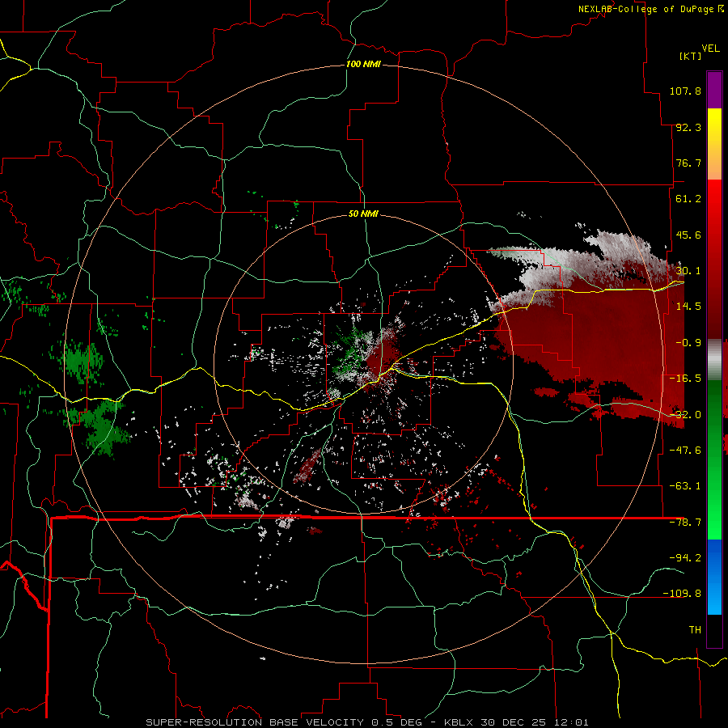Screen dimensions: 728x728
Task: Click the [KT] units label
Action: [x=691, y=56]
